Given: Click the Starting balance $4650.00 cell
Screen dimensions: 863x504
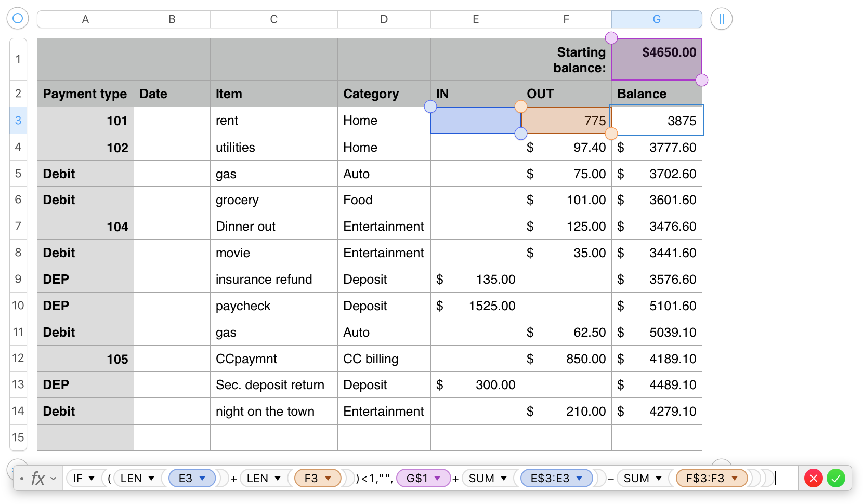Looking at the screenshot, I should [x=657, y=59].
